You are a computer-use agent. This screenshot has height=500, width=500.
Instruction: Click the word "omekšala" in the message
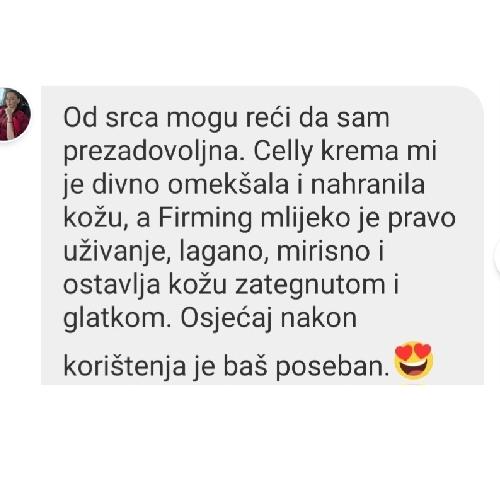coord(228,185)
